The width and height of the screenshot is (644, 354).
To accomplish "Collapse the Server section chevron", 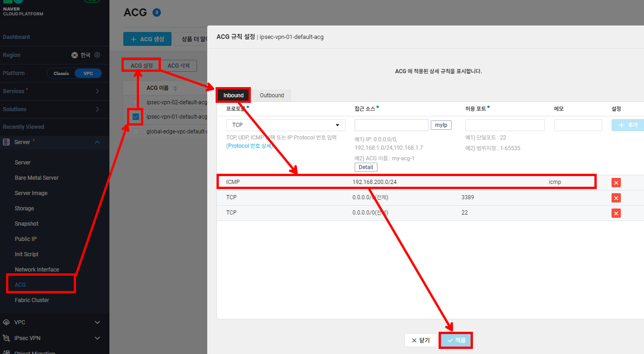I will [x=97, y=142].
